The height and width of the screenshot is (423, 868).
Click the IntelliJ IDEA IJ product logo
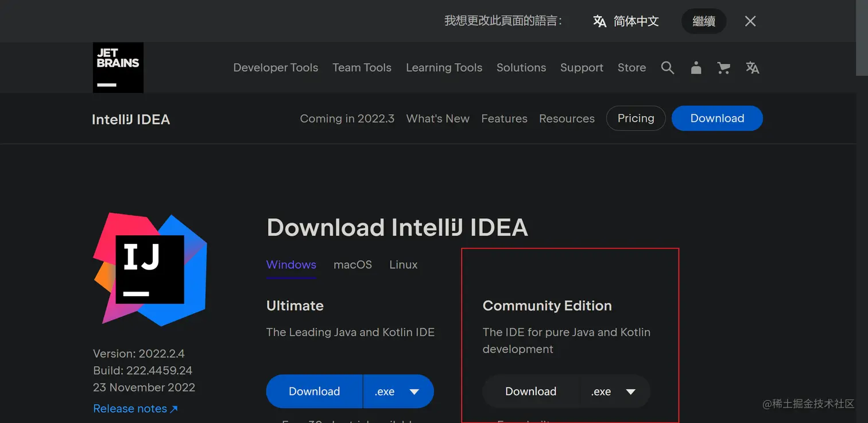tap(150, 269)
